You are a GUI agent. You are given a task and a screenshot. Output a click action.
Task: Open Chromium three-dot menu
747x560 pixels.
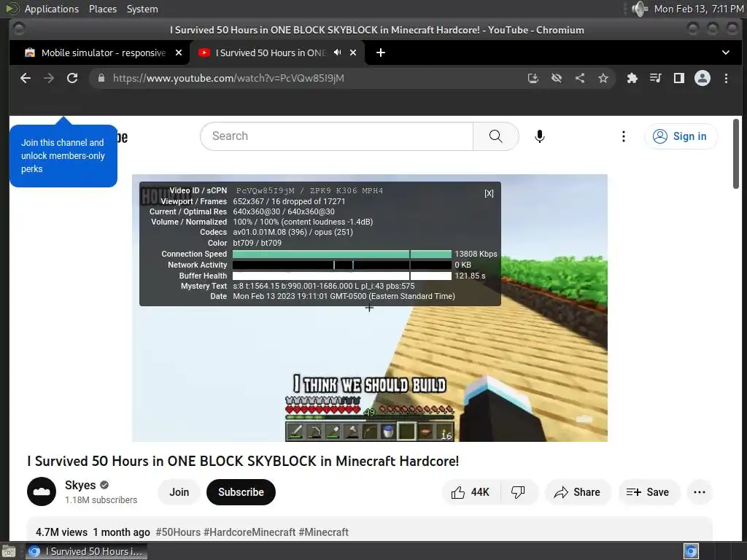pyautogui.click(x=726, y=78)
